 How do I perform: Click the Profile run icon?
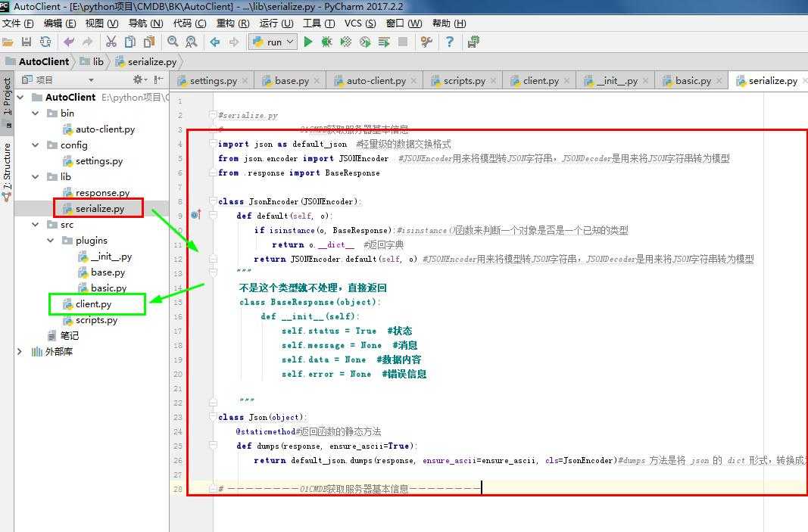coord(365,42)
